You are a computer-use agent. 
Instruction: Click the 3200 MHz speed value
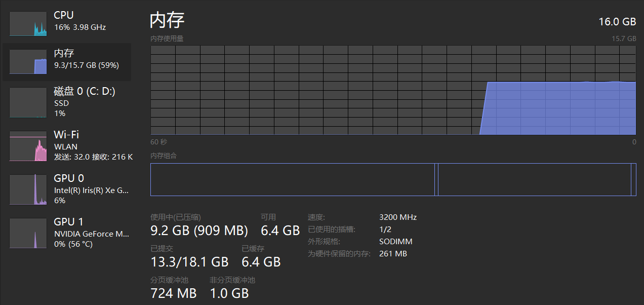click(397, 217)
